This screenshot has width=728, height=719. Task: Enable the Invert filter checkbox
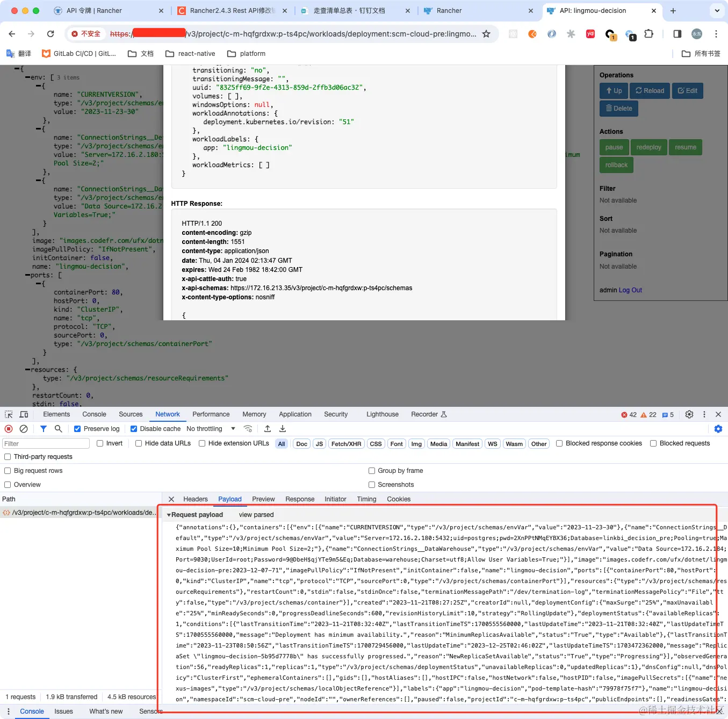point(100,443)
